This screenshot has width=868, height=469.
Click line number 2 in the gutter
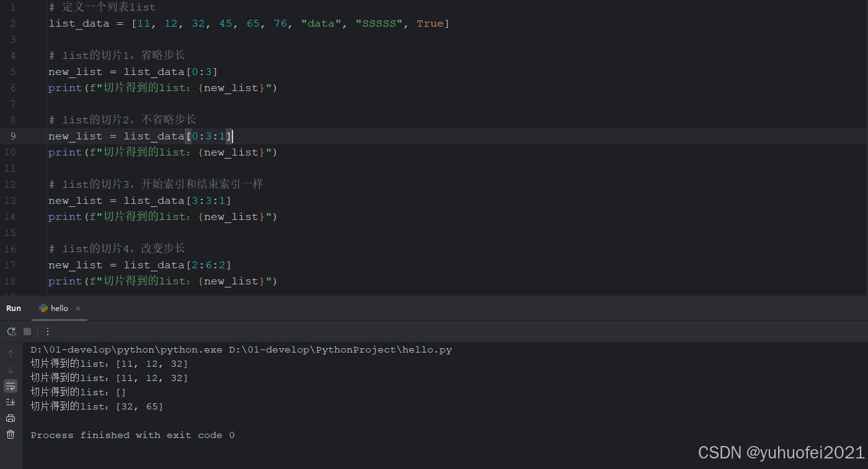point(14,24)
